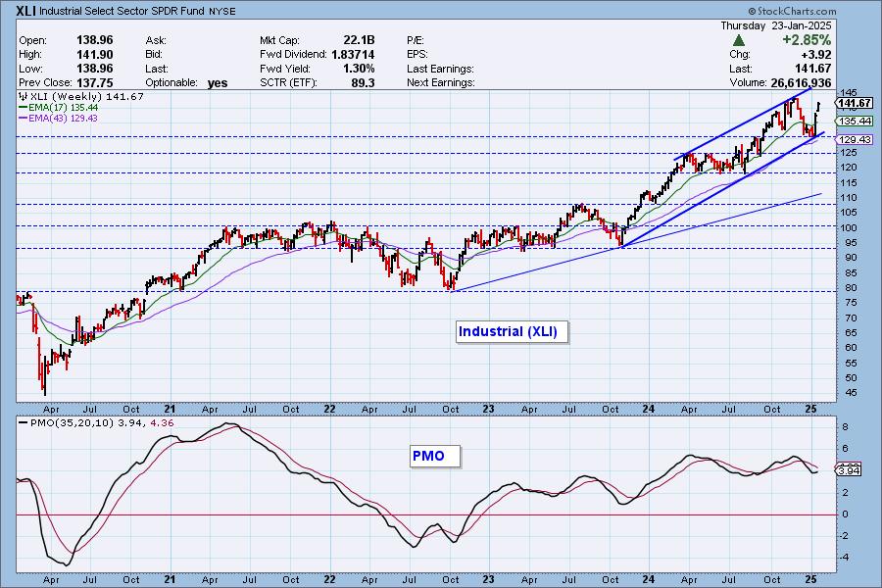
Task: Click the black PMO legend line swatch
Action: point(24,423)
